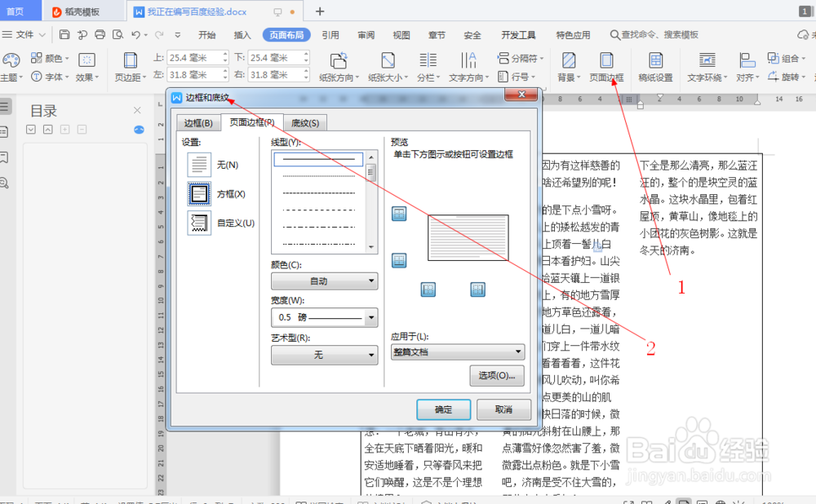Screen dimensions: 816x504
Task: Click the Save icon in quick toolbar
Action: (64, 34)
